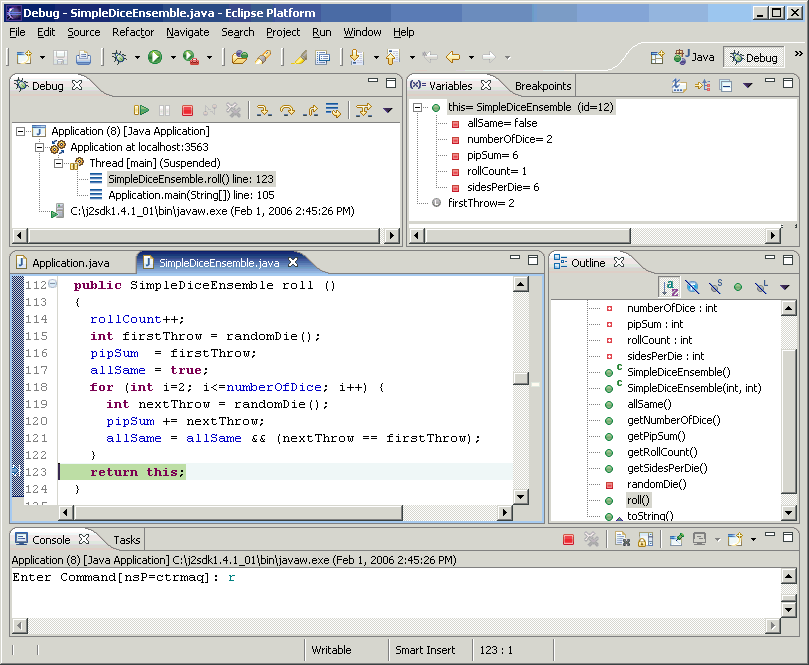
Task: Terminate the debug session
Action: tap(187, 110)
